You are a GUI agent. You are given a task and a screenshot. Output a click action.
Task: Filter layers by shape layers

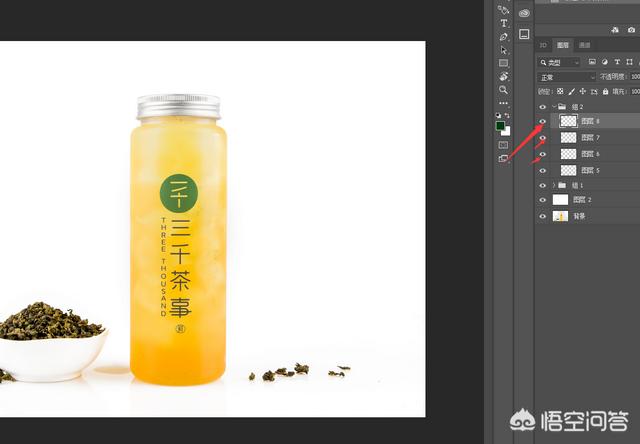pyautogui.click(x=629, y=62)
